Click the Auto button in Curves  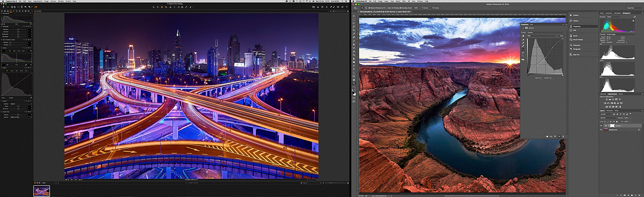point(562,36)
